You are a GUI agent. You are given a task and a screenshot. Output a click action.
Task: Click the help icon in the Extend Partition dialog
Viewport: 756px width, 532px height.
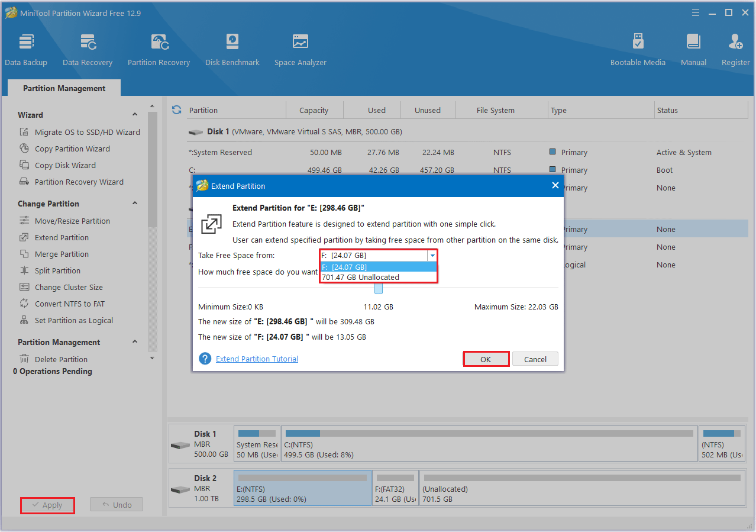point(205,359)
